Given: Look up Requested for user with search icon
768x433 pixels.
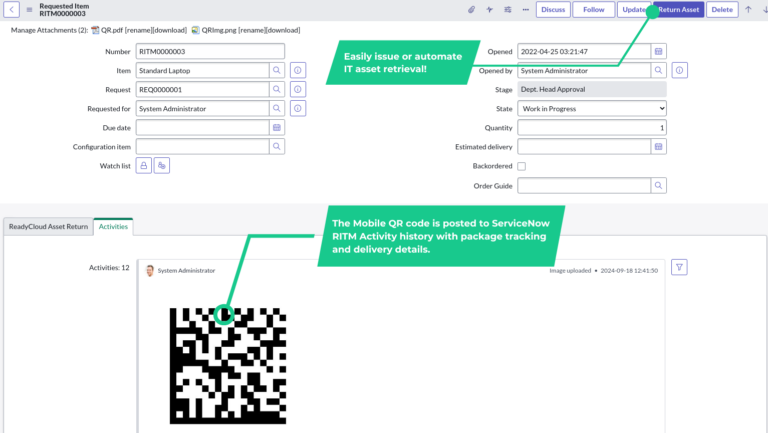Looking at the screenshot, I should point(277,108).
